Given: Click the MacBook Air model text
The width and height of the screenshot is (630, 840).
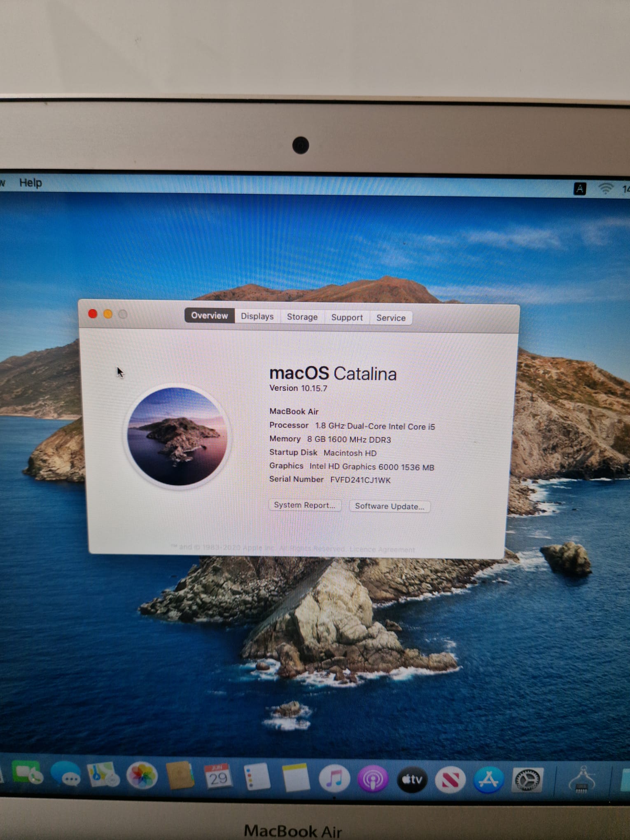Looking at the screenshot, I should (294, 411).
